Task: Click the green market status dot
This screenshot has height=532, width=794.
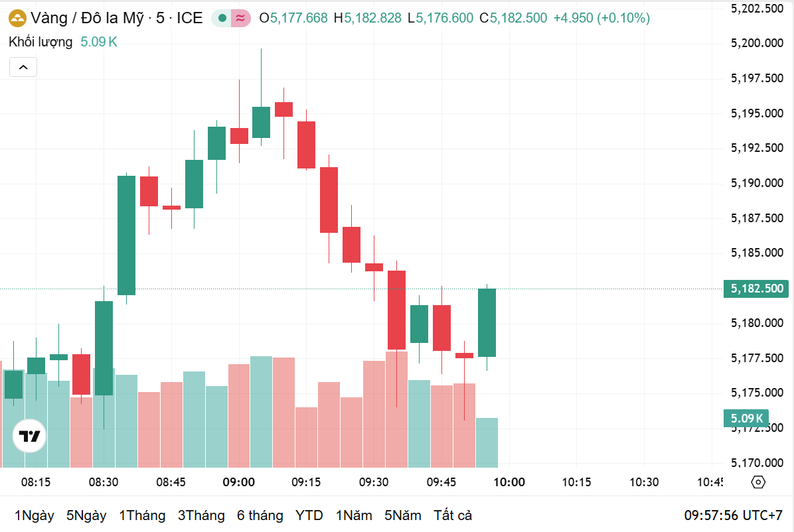Action: point(222,18)
